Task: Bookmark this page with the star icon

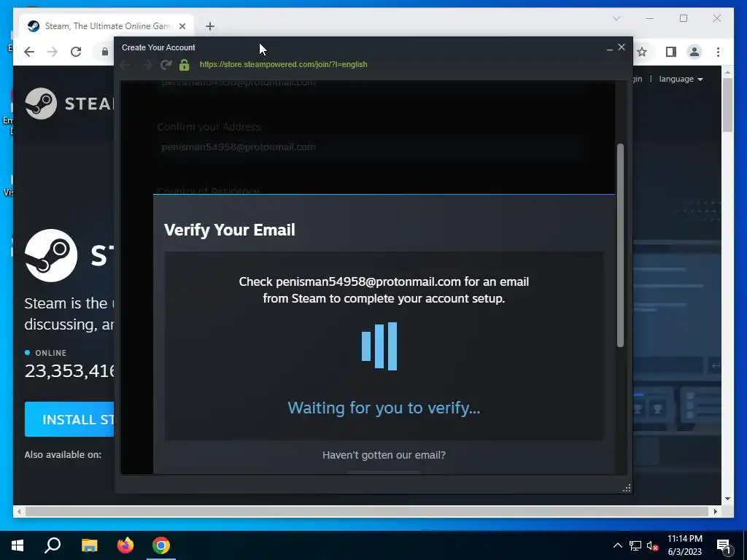Action: (642, 52)
